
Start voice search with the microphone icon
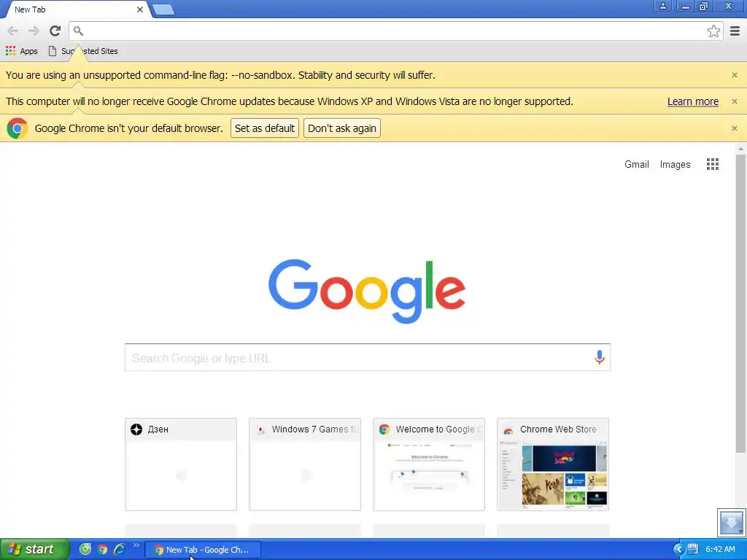coord(600,357)
